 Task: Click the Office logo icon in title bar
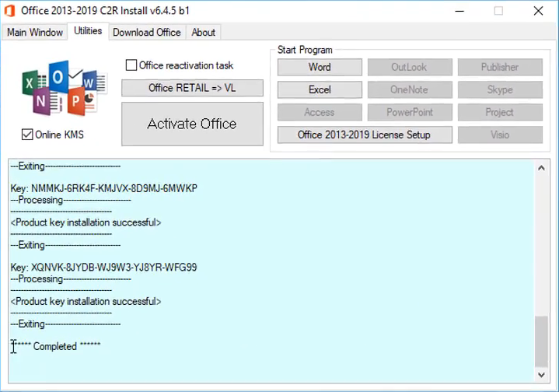click(x=9, y=11)
